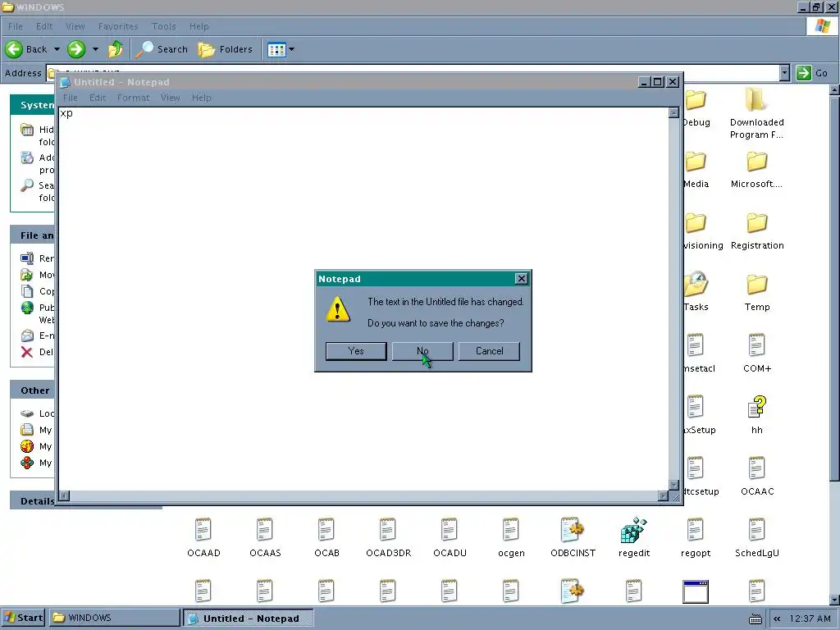Click the Search toolbar button in Explorer
Screen dimensions: 840x630
coord(162,49)
